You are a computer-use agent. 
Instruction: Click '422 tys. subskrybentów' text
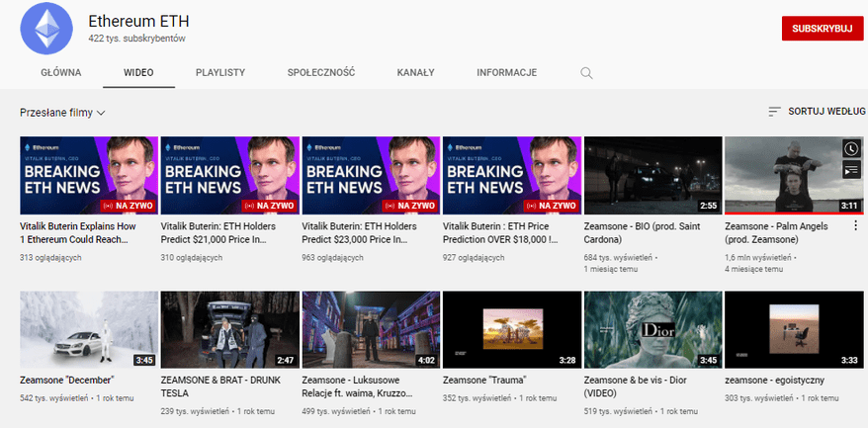tap(136, 39)
